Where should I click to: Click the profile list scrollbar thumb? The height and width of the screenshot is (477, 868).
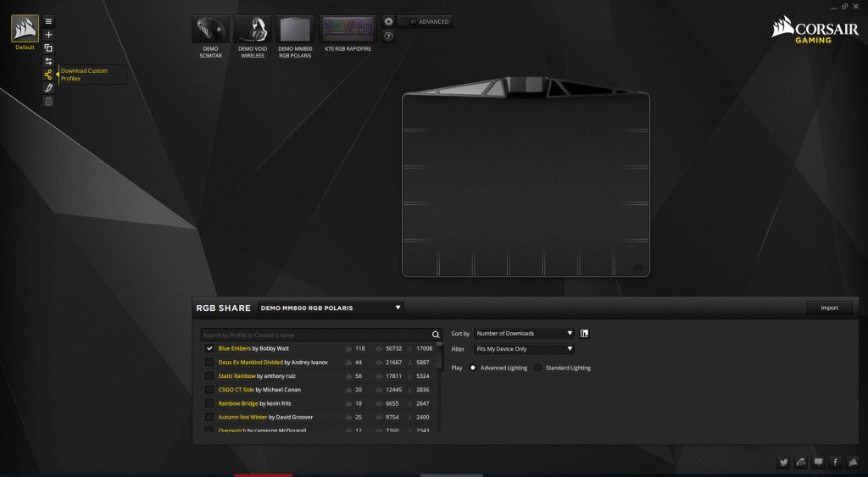click(440, 356)
